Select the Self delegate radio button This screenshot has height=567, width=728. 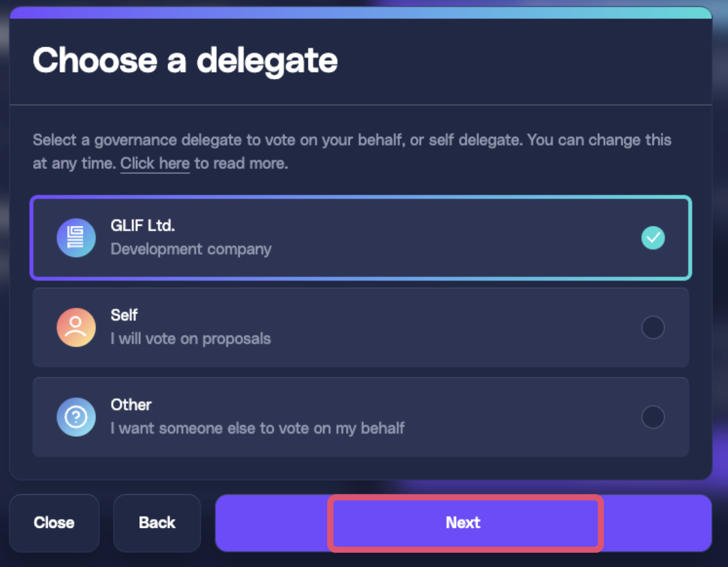[x=653, y=327]
